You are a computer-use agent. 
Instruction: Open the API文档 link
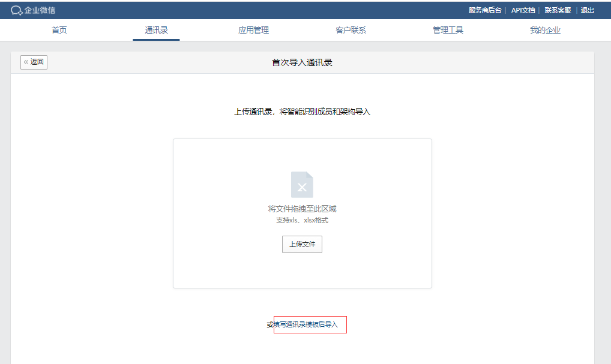[x=523, y=11]
